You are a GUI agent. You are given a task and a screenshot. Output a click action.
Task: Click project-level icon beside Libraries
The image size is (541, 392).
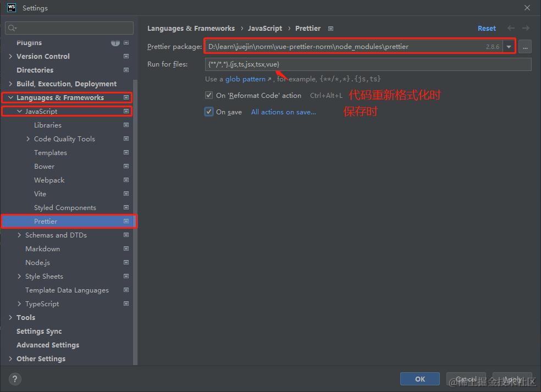point(126,125)
